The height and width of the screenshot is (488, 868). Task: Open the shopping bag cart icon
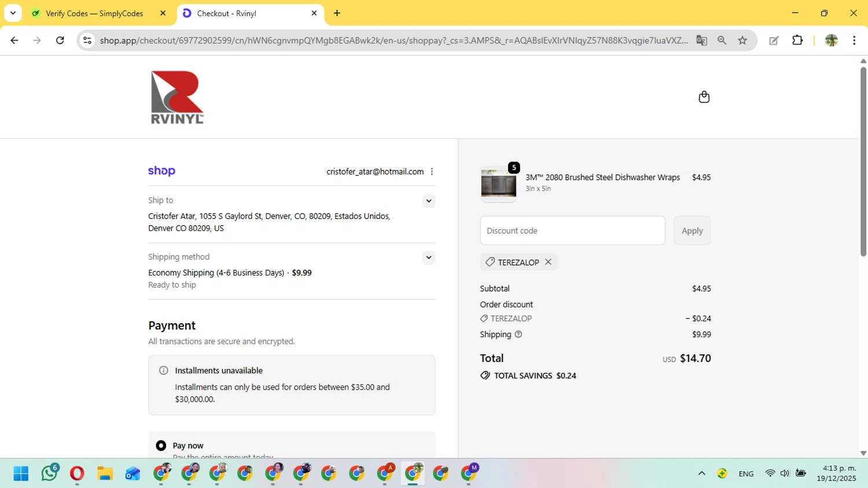[x=704, y=97]
